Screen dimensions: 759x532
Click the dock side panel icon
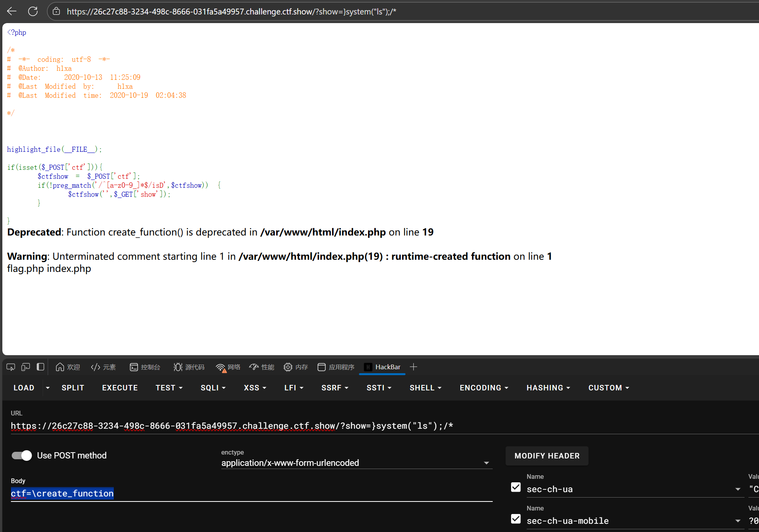[x=40, y=367]
